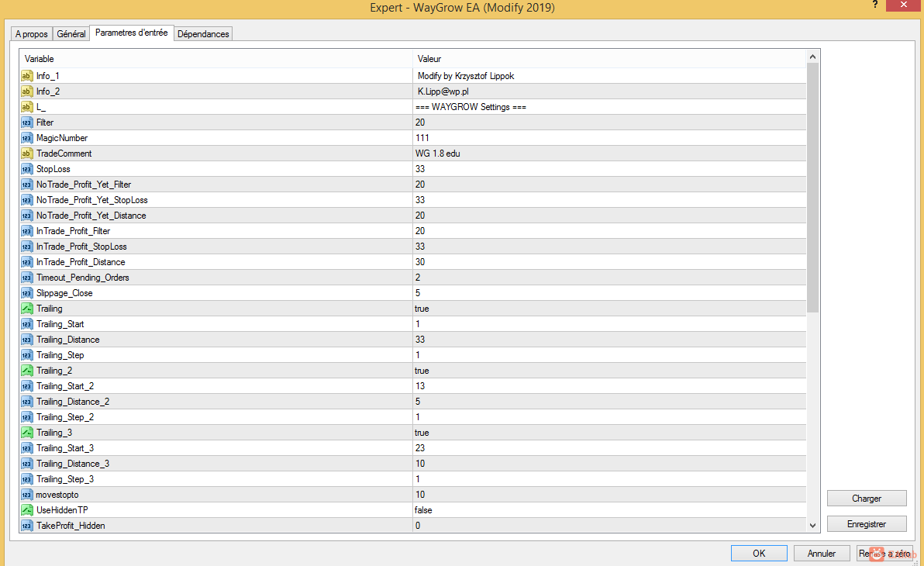Screen dimensions: 924x566
Task: Click the help question mark button
Action: 875,5
